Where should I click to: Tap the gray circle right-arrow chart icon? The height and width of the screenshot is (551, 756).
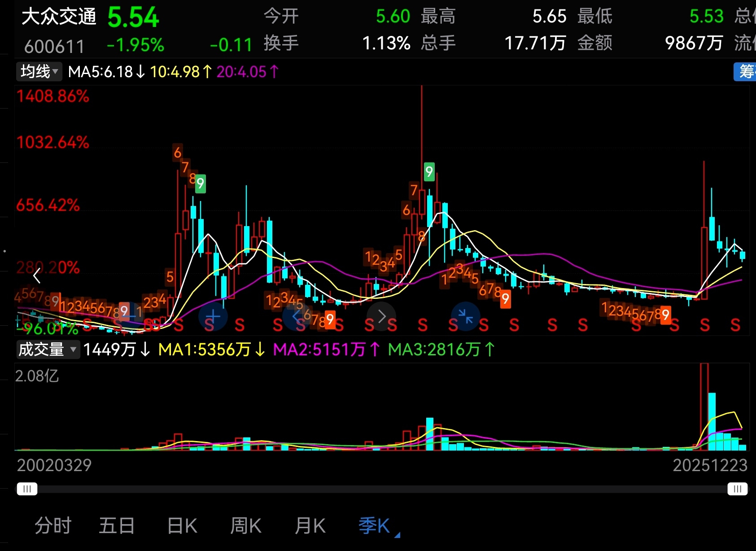(x=381, y=316)
